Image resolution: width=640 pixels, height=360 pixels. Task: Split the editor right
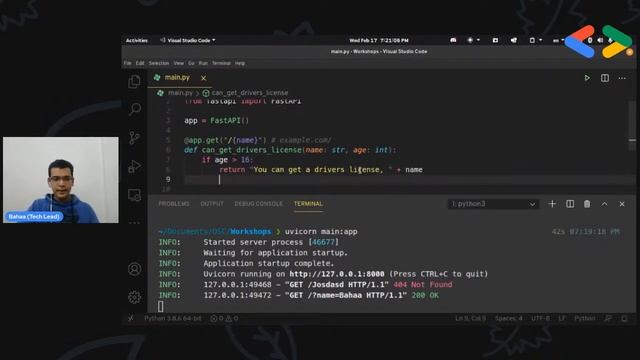(604, 78)
